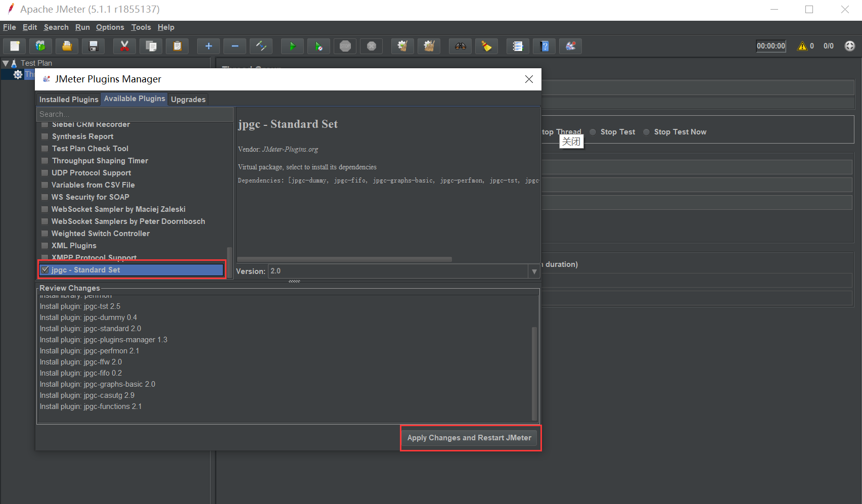Switch to the Installed Plugins tab
862x504 pixels.
coord(69,100)
